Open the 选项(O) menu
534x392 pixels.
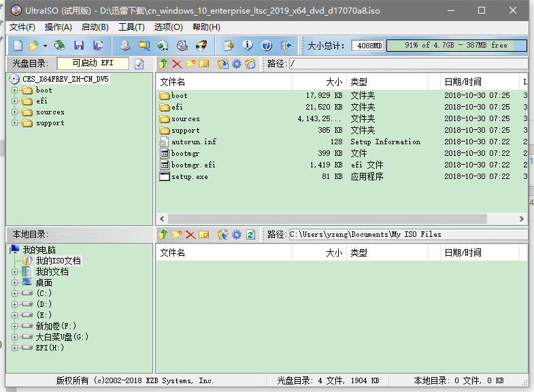[x=168, y=27]
